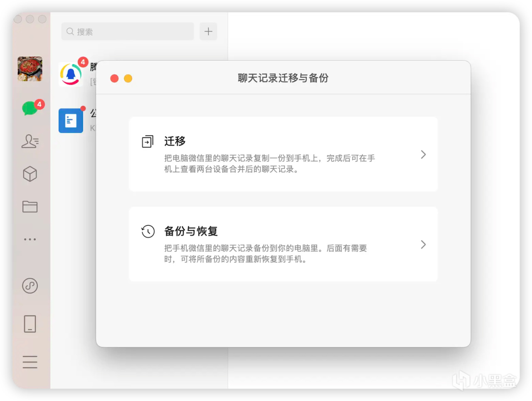Click the 备份与恢复 clock restore icon
The width and height of the screenshot is (532, 401).
point(148,231)
